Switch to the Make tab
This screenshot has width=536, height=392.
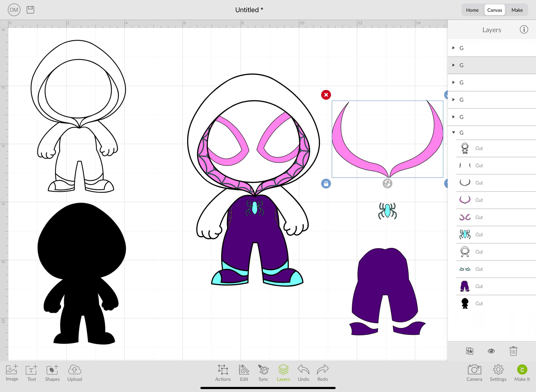click(x=517, y=10)
